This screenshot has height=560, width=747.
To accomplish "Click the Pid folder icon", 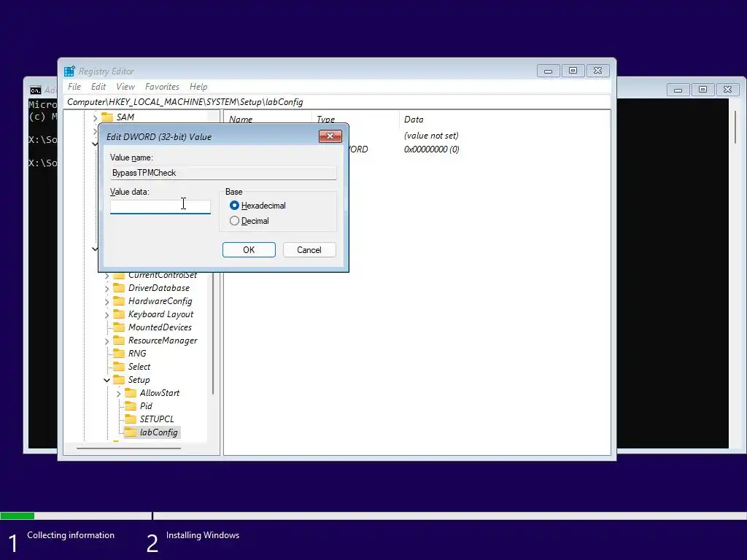I will (130, 405).
